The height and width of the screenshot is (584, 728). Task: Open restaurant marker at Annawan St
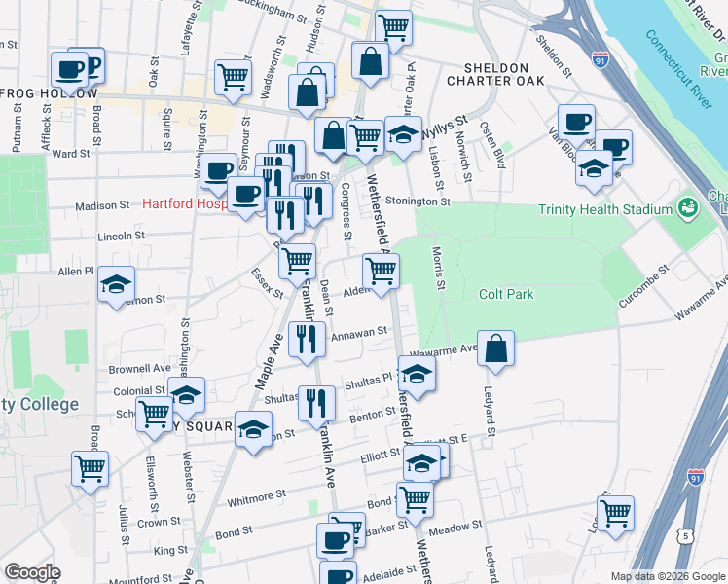click(x=307, y=340)
